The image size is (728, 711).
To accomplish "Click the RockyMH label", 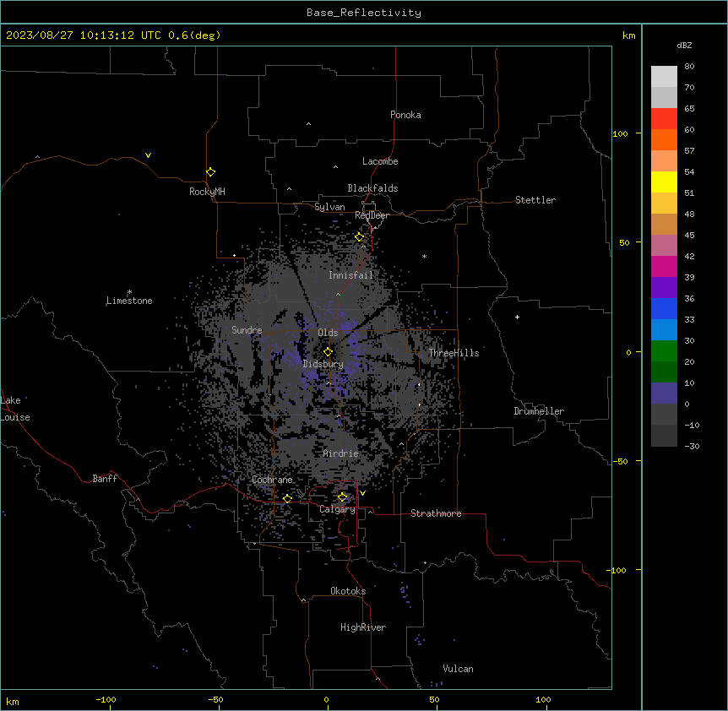I will (x=207, y=192).
